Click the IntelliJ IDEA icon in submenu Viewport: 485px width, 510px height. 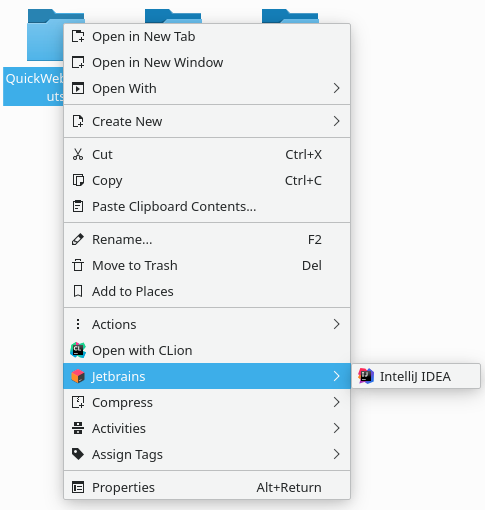pyautogui.click(x=366, y=376)
